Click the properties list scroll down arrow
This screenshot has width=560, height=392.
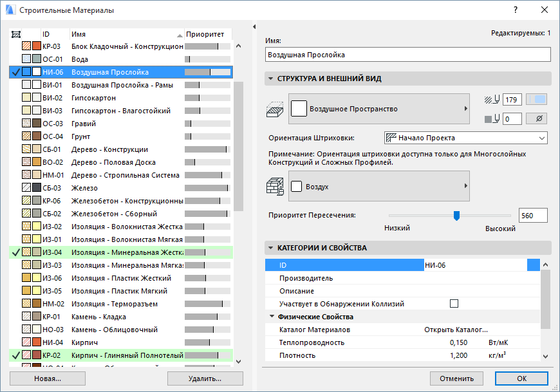(x=545, y=356)
